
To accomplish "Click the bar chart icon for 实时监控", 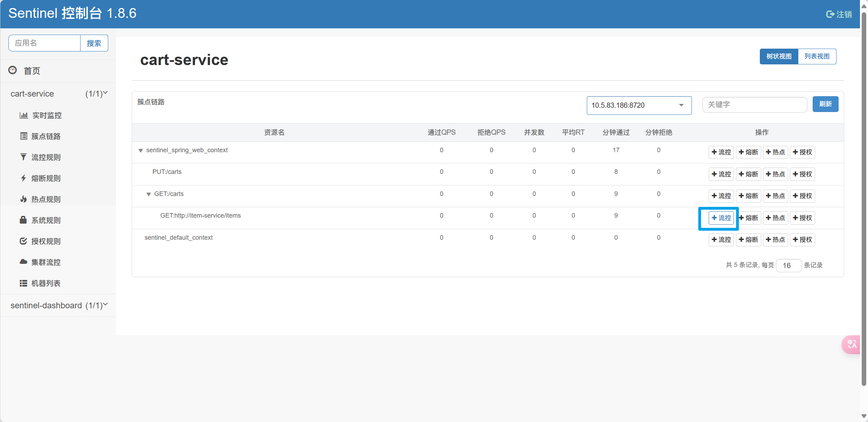I will click(23, 115).
